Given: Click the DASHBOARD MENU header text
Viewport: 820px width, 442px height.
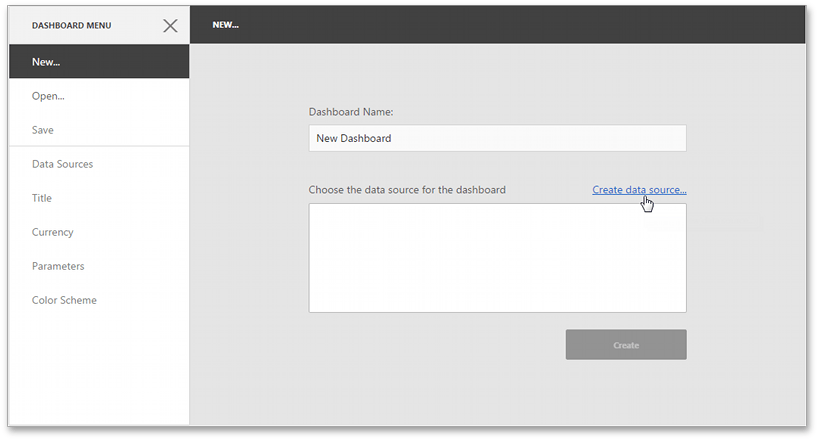Looking at the screenshot, I should [x=72, y=25].
